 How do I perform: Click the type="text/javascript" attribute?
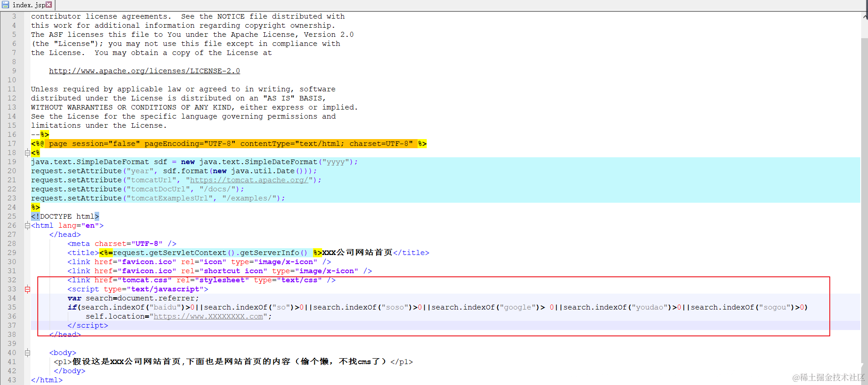154,289
